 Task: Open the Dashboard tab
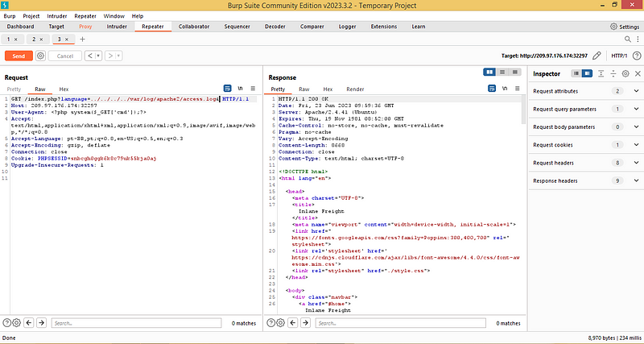pos(21,27)
